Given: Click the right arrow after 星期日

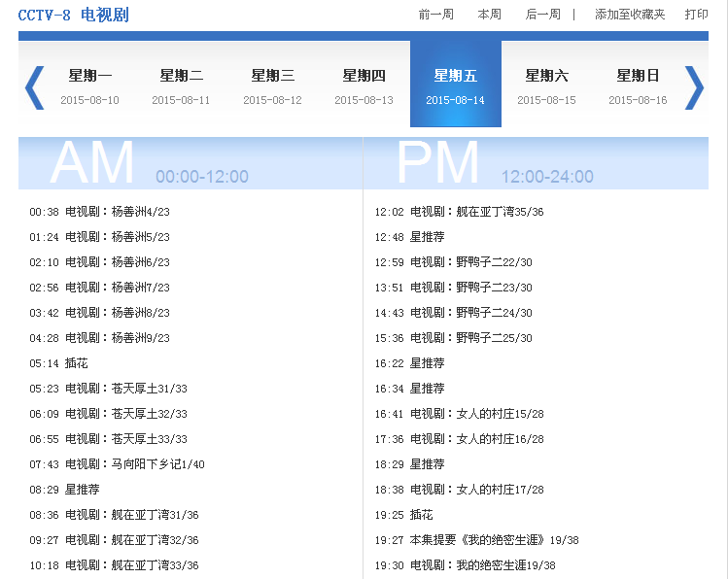Looking at the screenshot, I should tap(694, 87).
